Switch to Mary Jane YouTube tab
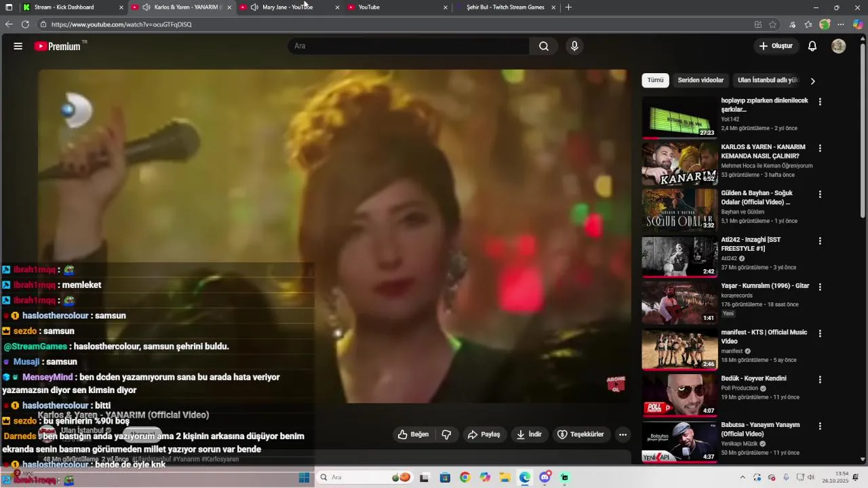 290,7
